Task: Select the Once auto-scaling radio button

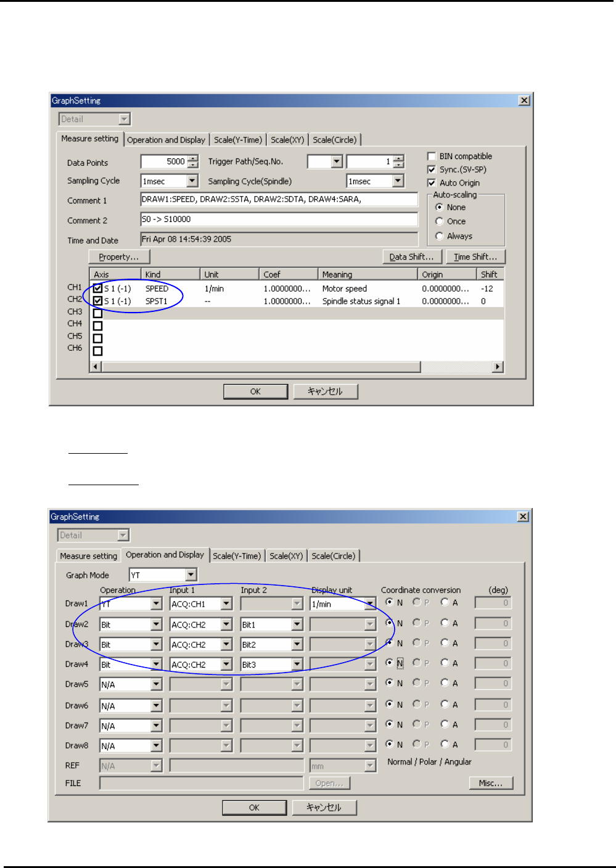Action: (439, 221)
